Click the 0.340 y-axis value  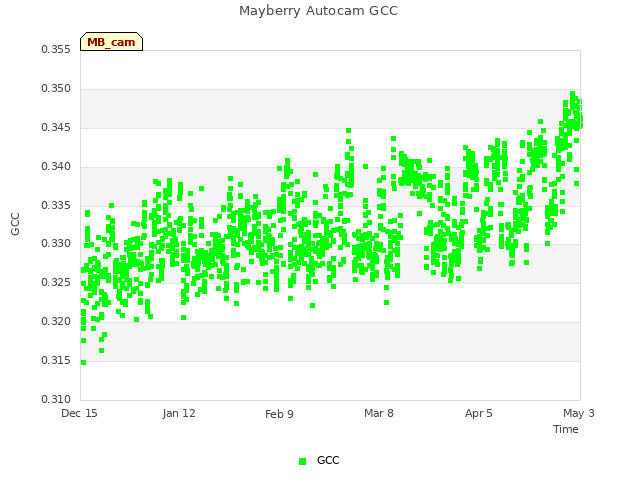[x=56, y=167]
